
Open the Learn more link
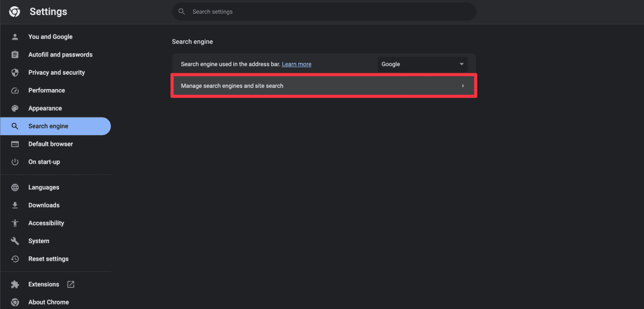(x=296, y=64)
